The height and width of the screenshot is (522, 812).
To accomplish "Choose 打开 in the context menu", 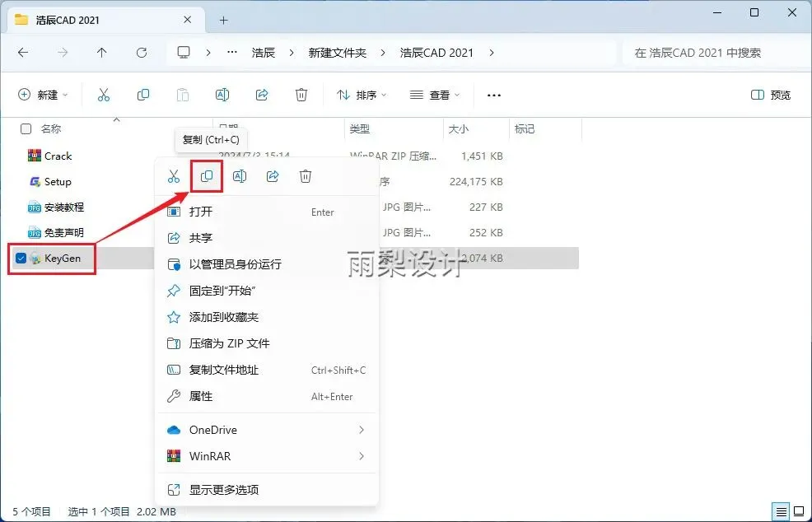I will (x=267, y=212).
